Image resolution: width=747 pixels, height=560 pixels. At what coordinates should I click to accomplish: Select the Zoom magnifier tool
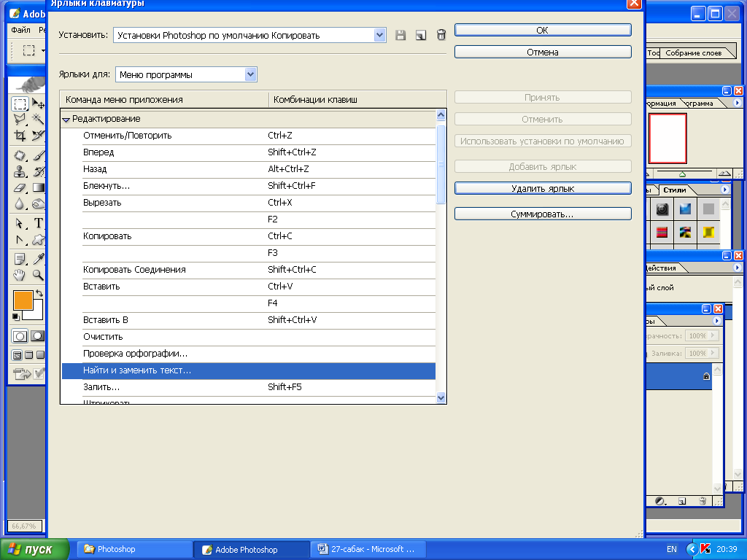click(38, 275)
